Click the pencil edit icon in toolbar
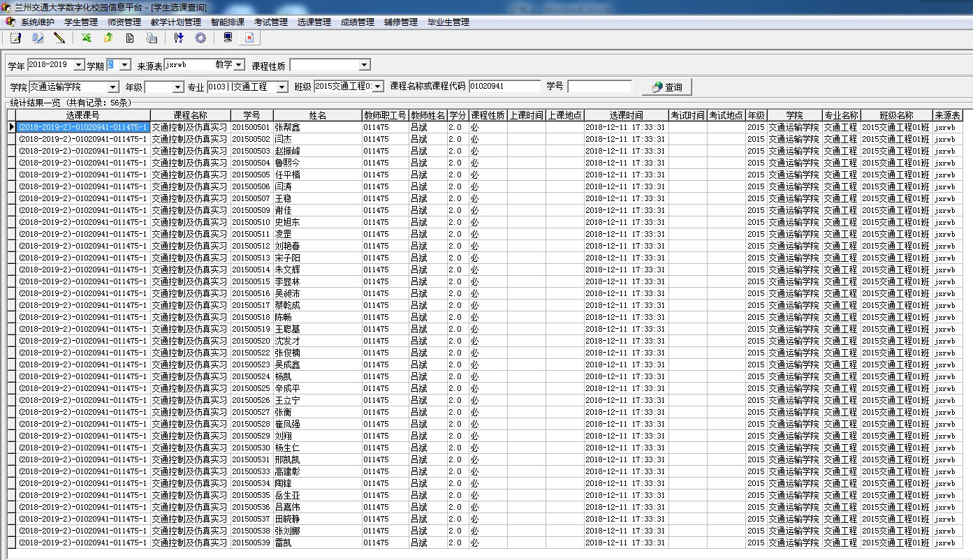This screenshot has height=560, width=973. [x=59, y=38]
